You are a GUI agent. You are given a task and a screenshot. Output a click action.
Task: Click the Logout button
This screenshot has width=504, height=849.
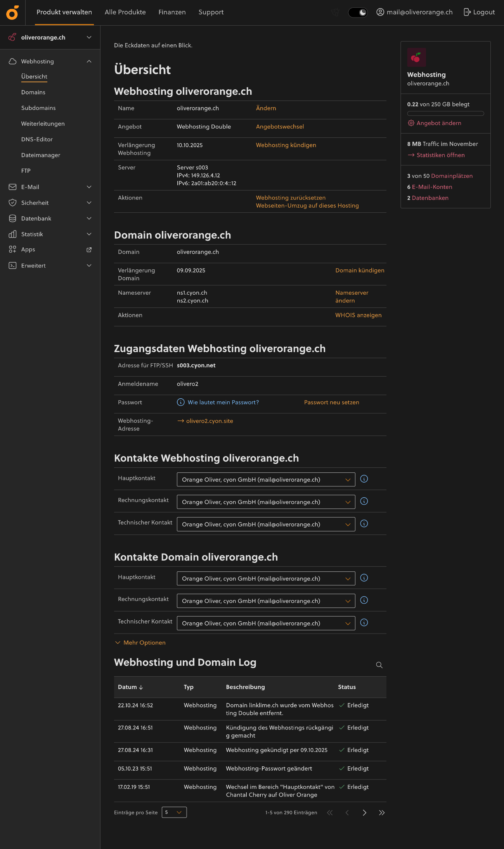point(479,12)
